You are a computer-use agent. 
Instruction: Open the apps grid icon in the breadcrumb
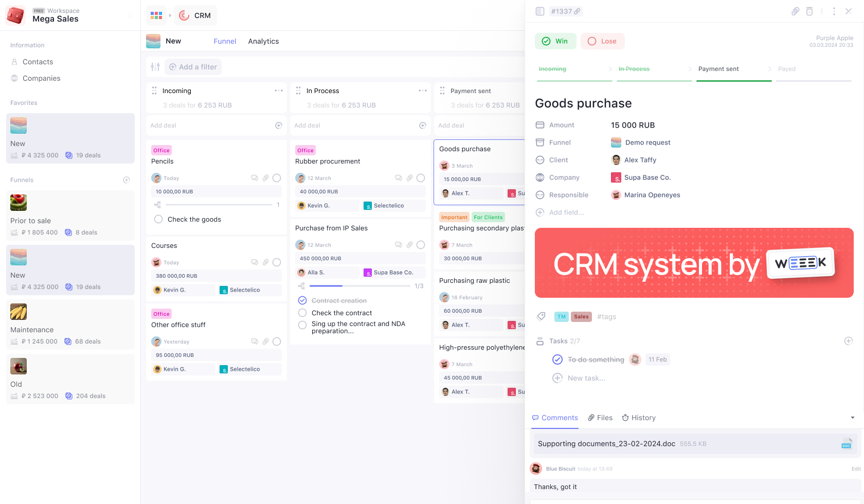pyautogui.click(x=156, y=15)
